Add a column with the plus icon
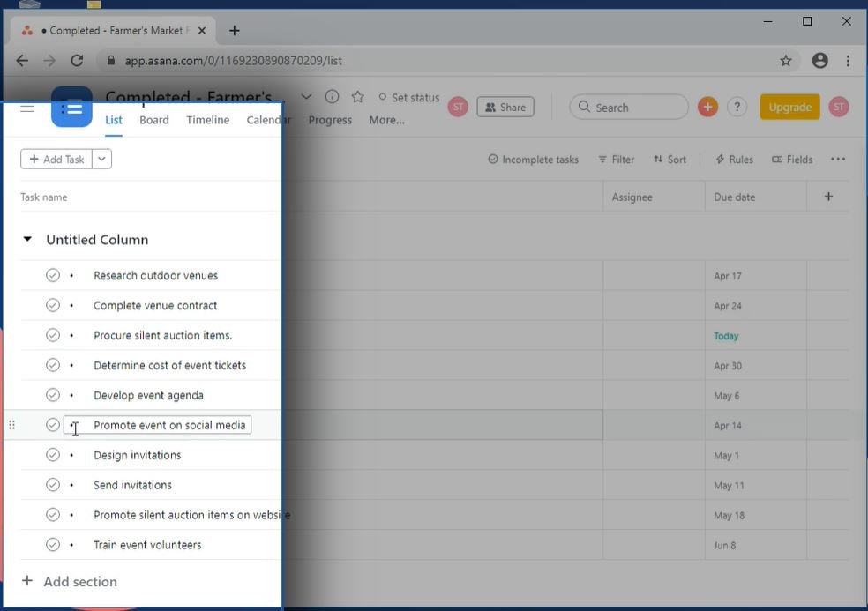Screen dimensions: 868x611 click(828, 197)
